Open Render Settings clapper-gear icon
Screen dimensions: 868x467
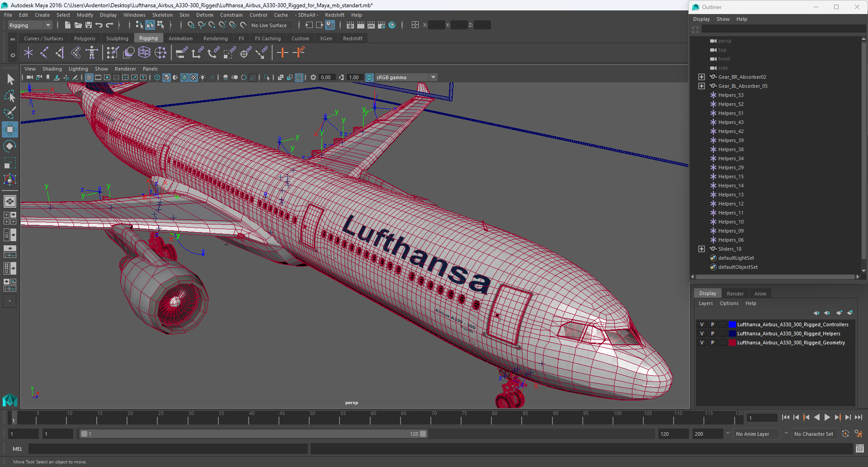point(382,25)
